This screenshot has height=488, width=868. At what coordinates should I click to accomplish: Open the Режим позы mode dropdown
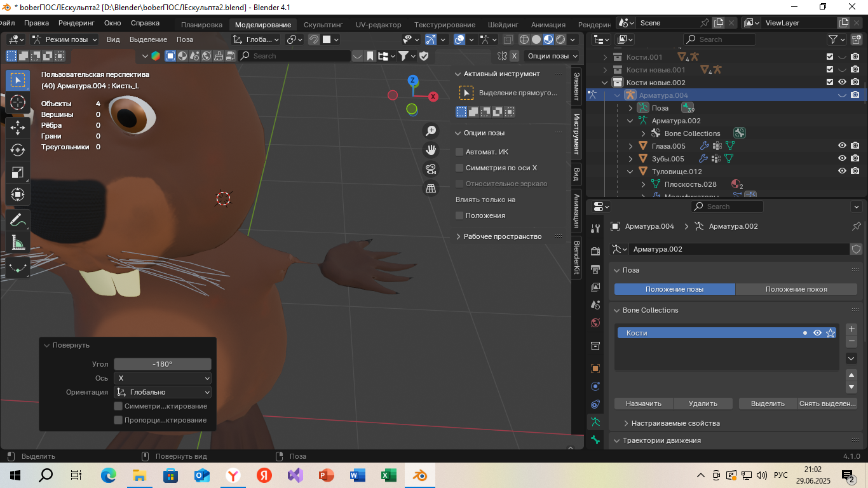click(65, 39)
